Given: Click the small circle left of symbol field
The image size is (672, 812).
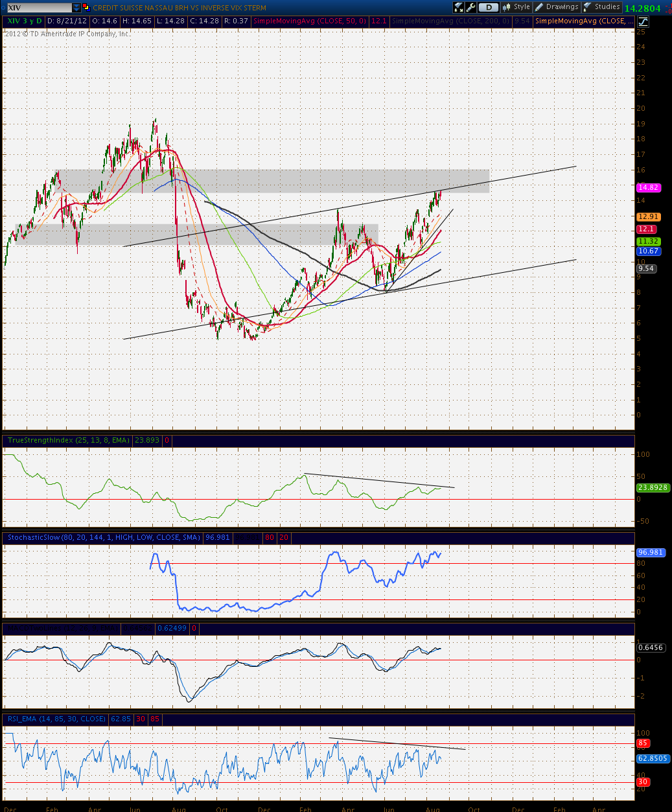Looking at the screenshot, I should (3, 8).
